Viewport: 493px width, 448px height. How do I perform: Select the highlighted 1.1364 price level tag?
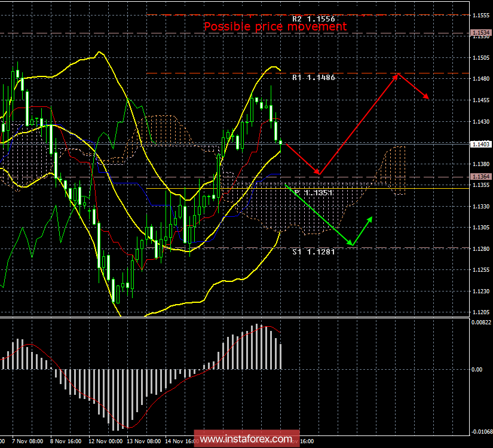[x=480, y=177]
